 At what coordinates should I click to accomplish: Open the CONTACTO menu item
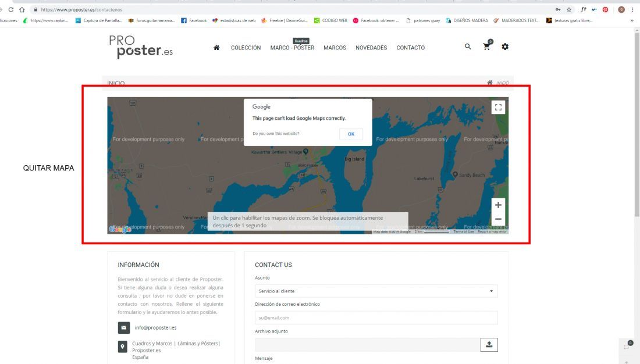(411, 48)
